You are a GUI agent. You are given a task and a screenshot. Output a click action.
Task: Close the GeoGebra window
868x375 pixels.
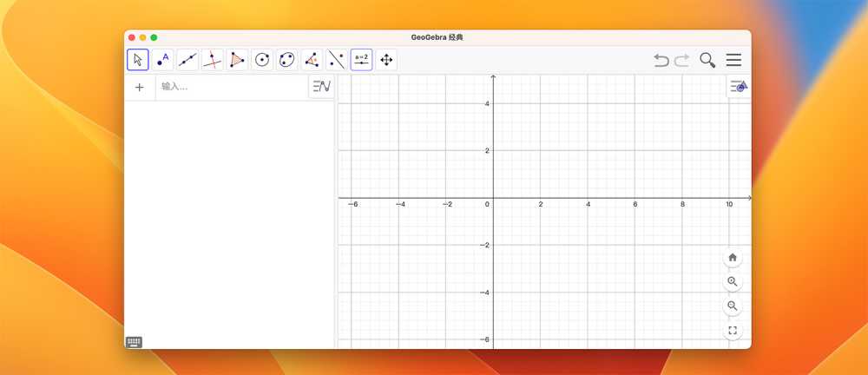(132, 37)
